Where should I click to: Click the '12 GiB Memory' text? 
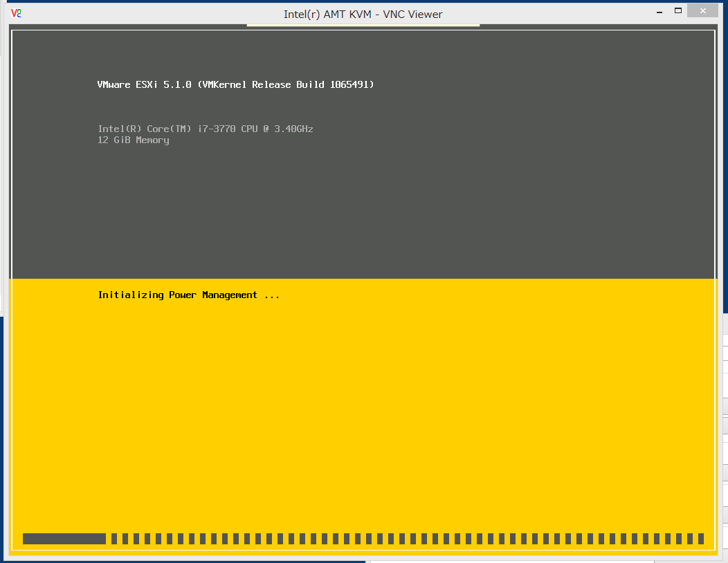coord(134,140)
